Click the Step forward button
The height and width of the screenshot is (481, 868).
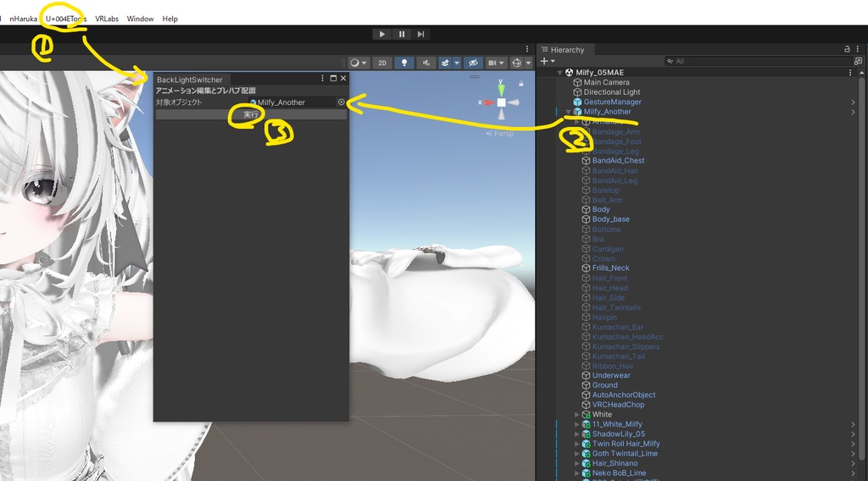click(420, 34)
